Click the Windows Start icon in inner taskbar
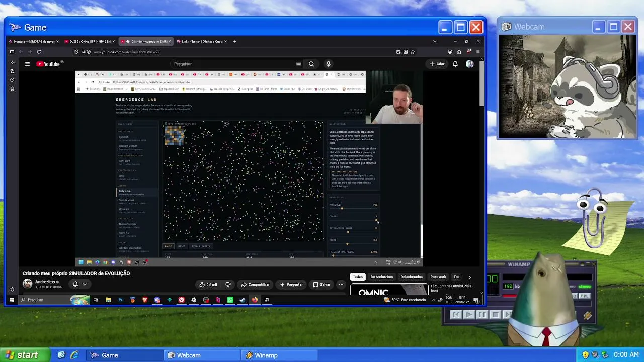 12,300
